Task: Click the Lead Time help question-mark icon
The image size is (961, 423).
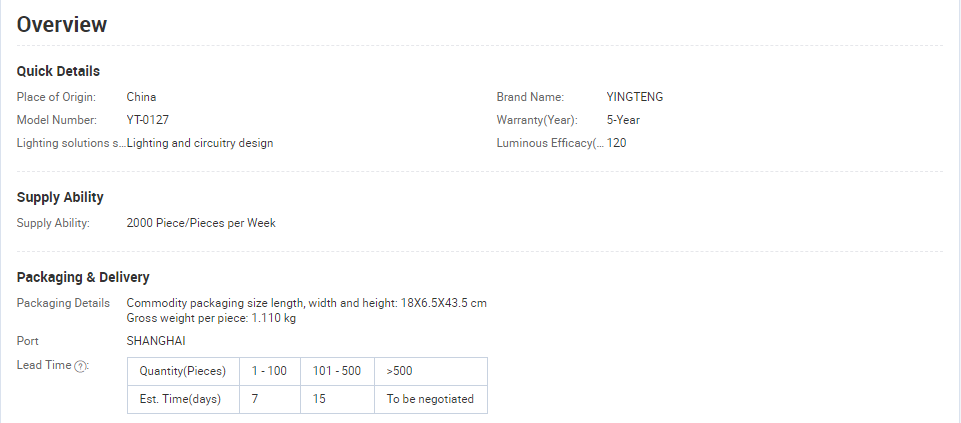Action: tap(80, 367)
